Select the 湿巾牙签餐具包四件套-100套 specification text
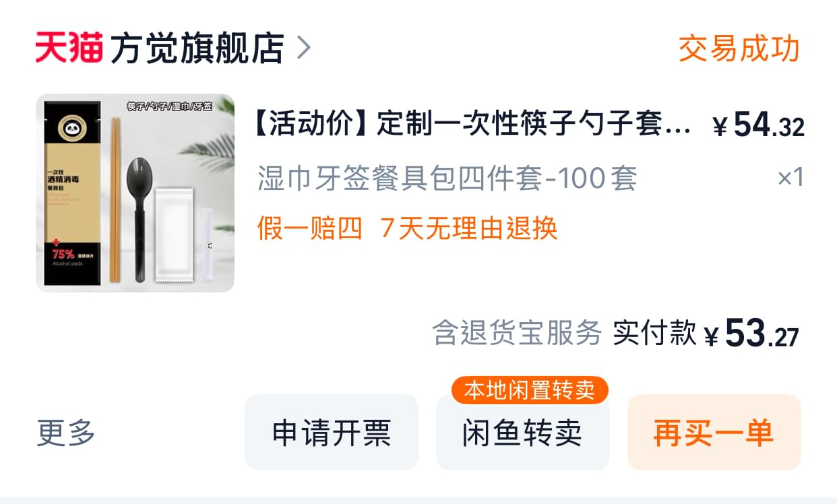This screenshot has height=504, width=837. (447, 179)
